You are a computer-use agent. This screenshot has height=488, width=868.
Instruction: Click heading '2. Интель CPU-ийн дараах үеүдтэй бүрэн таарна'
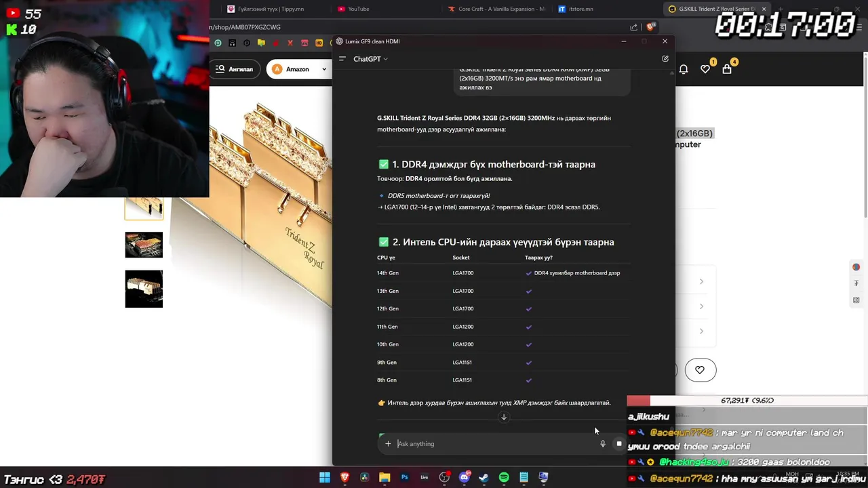tap(503, 242)
